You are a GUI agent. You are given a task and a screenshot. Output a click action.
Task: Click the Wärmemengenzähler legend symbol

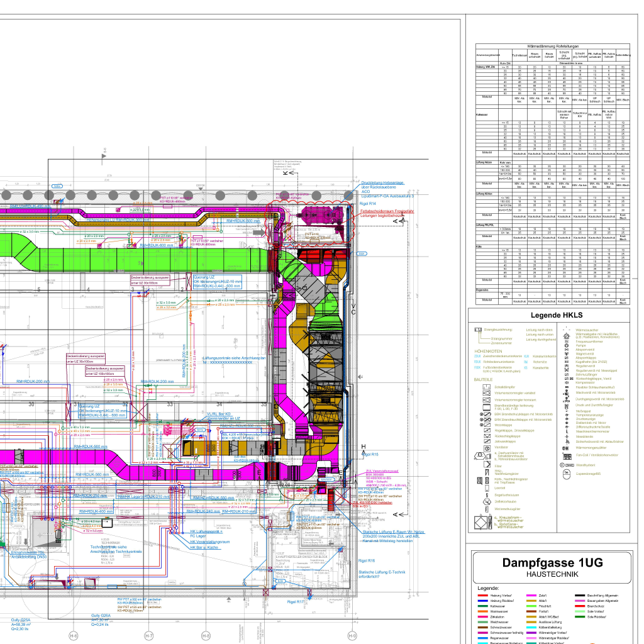click(x=566, y=447)
